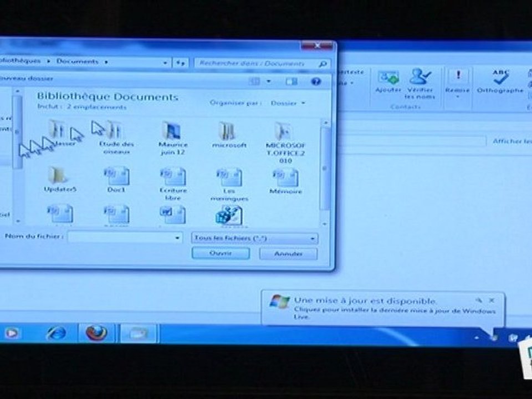532x399 pixels.
Task: Click the update notification options wrench icon
Action: 479,300
